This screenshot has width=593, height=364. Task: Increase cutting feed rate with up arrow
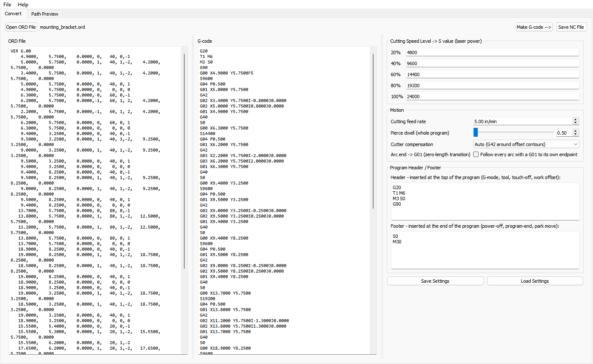point(575,120)
